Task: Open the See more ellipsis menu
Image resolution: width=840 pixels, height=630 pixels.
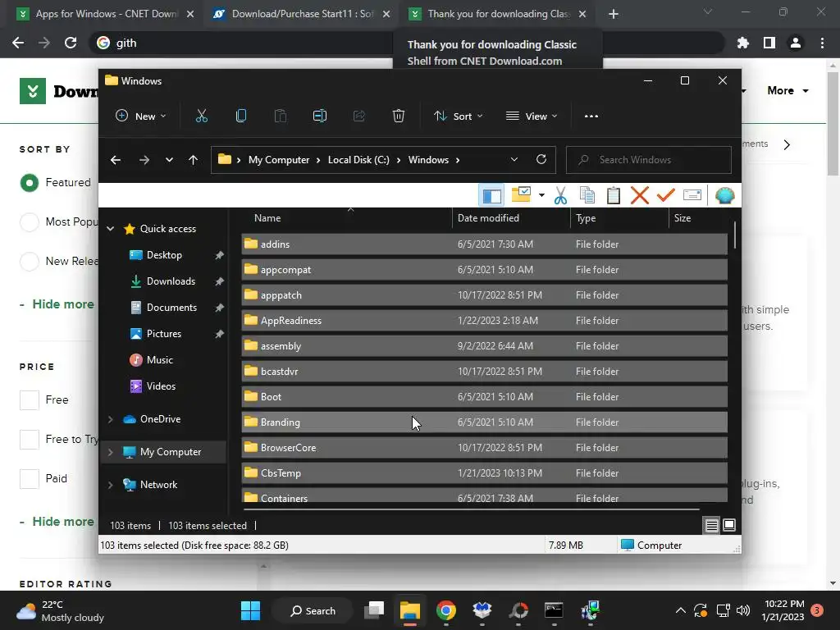Action: coord(591,116)
